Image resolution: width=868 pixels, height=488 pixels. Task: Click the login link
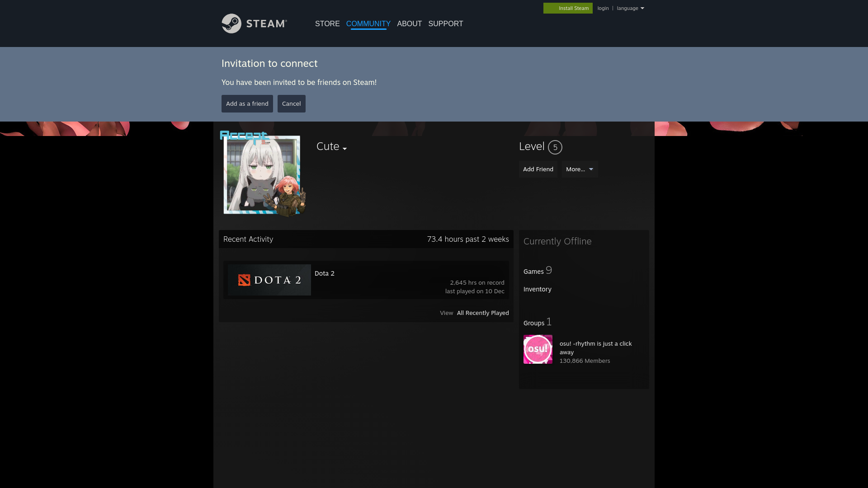tap(603, 8)
